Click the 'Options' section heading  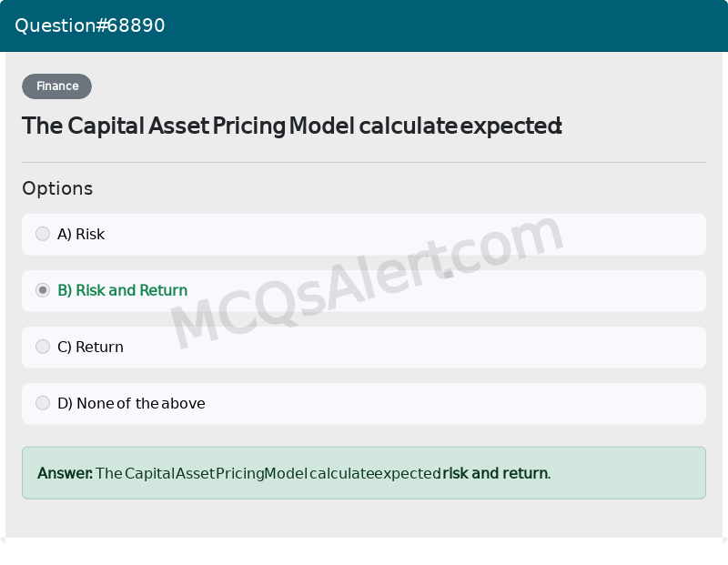pyautogui.click(x=57, y=188)
